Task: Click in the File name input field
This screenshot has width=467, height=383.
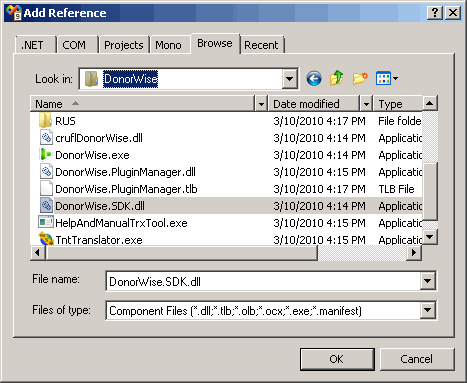Action: (263, 281)
